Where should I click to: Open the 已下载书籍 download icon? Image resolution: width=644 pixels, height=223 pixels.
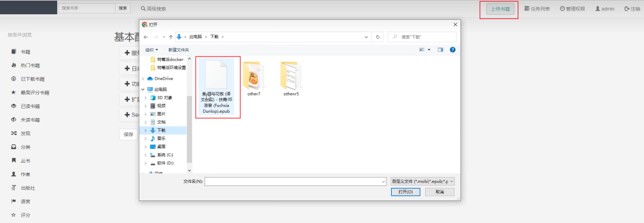click(14, 79)
